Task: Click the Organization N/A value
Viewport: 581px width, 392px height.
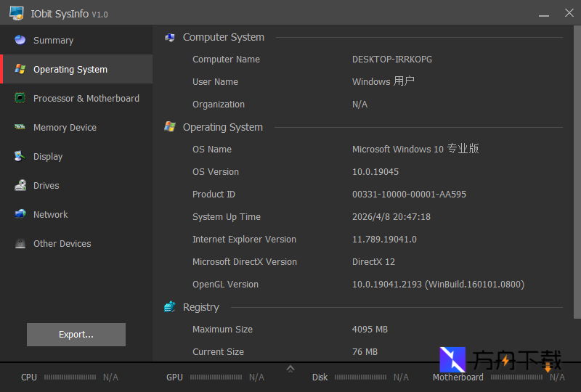Action: (359, 105)
